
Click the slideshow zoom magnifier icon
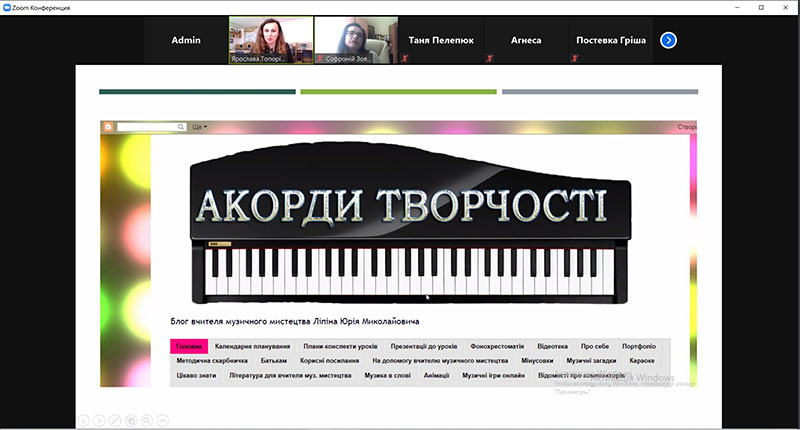(147, 420)
